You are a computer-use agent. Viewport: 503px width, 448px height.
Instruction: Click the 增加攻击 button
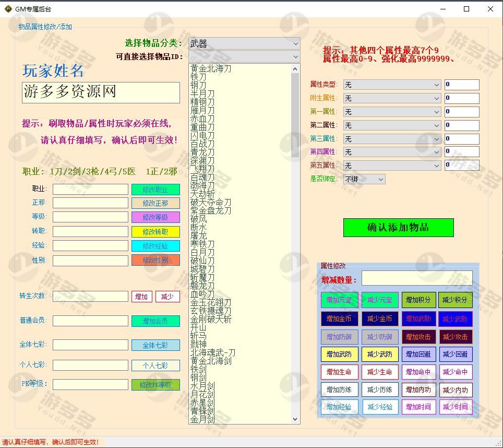tap(418, 337)
